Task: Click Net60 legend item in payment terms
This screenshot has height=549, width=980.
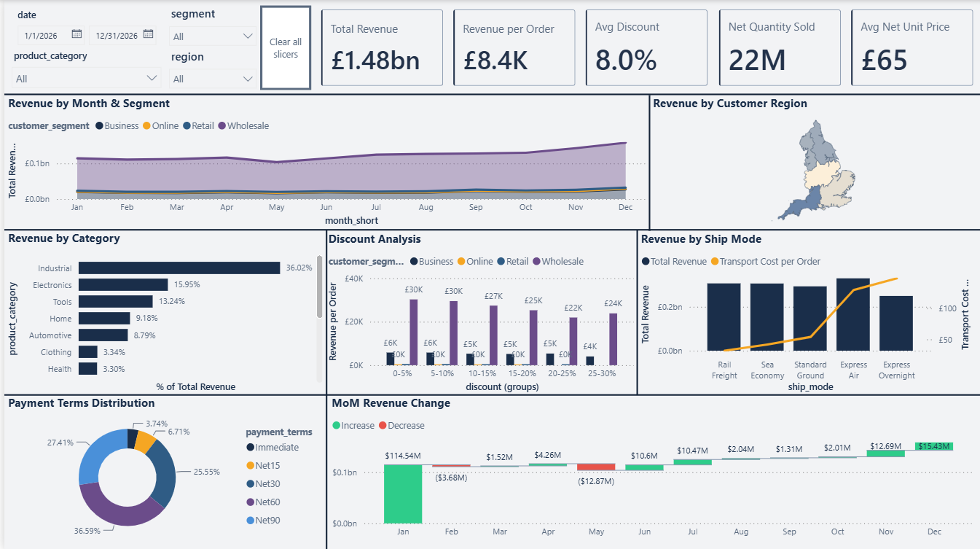Action: pos(263,502)
